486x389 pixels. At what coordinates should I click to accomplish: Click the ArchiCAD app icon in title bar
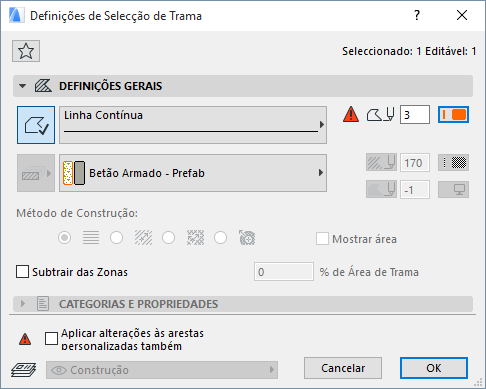(16, 15)
